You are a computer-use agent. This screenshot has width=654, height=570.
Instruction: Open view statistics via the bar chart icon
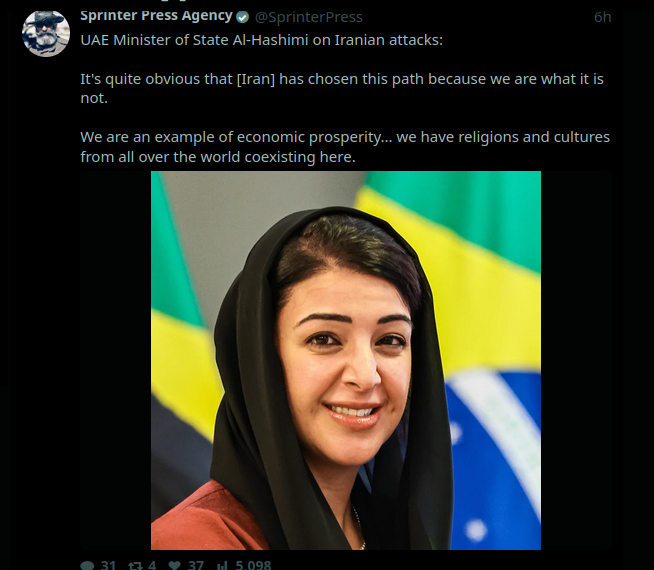(222, 565)
